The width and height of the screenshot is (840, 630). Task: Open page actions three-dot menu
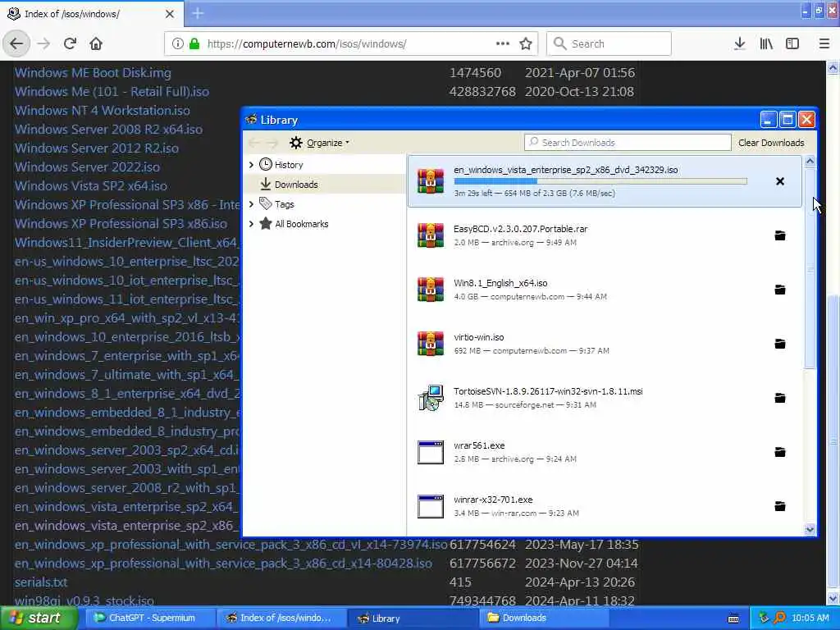(503, 43)
